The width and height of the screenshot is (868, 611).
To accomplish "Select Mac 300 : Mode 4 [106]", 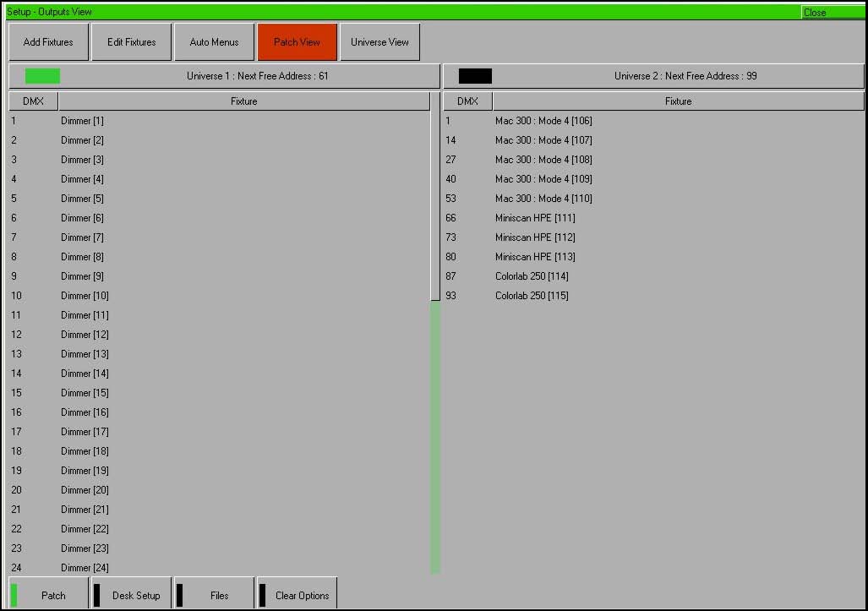I will [x=543, y=121].
